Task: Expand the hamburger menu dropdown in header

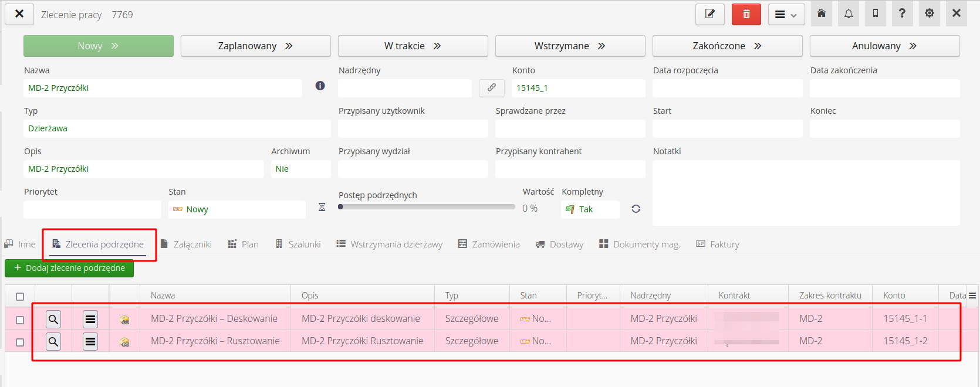Action: click(x=786, y=15)
